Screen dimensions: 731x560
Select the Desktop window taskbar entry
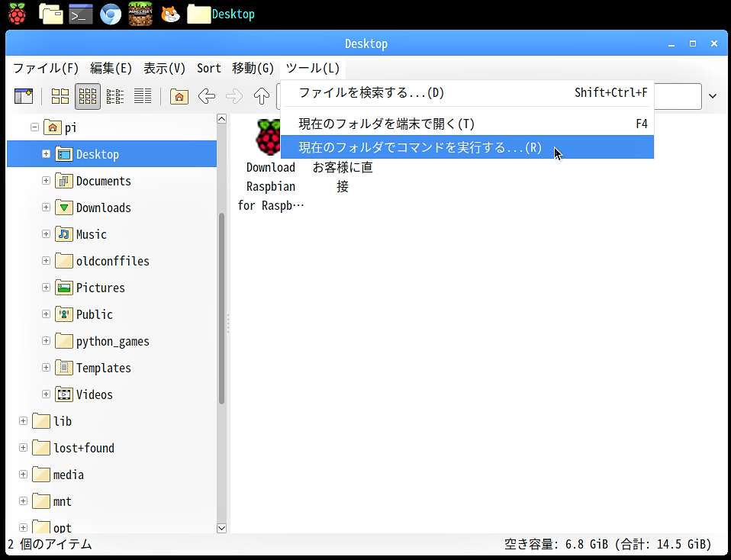point(221,14)
